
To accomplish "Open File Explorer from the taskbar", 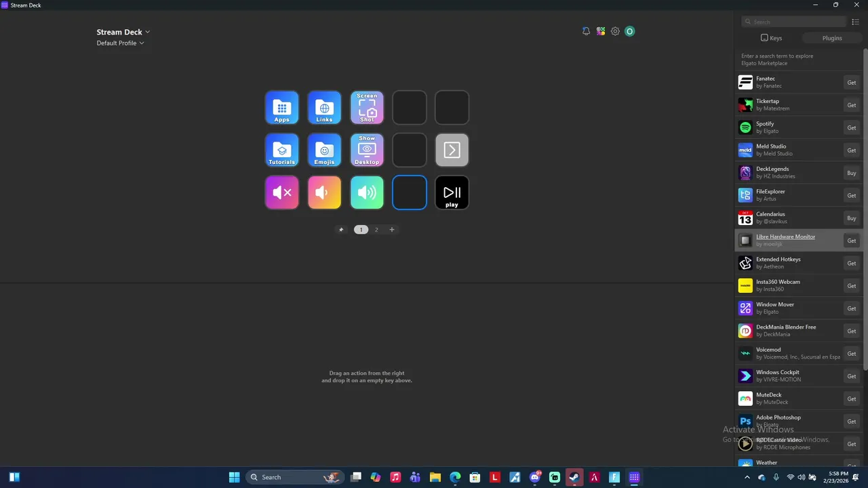I will click(435, 477).
